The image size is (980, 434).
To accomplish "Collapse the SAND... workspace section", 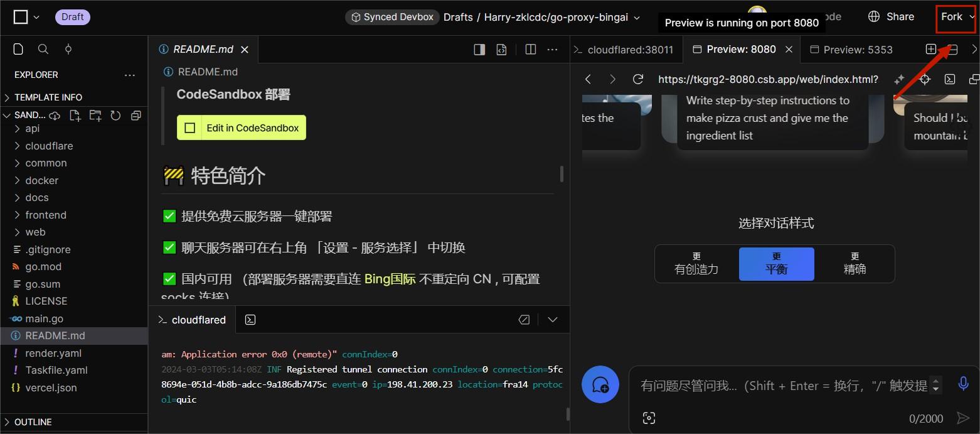I will pos(24,115).
